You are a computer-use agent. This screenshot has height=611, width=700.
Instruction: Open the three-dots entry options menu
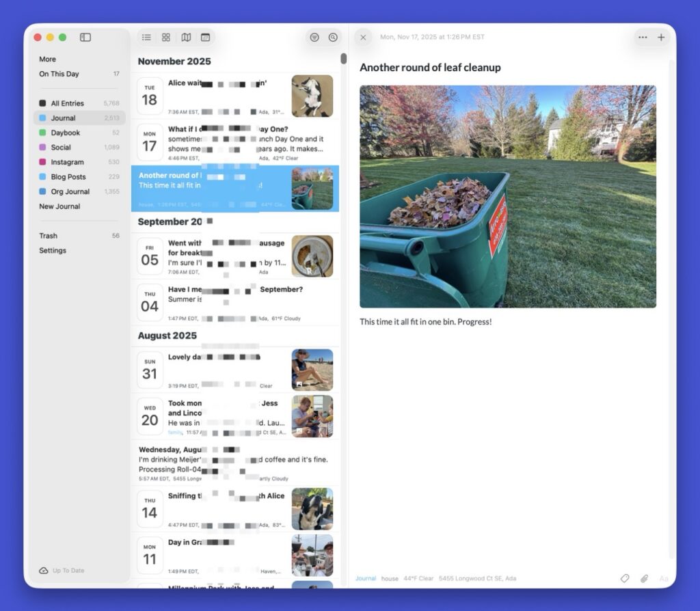click(643, 38)
